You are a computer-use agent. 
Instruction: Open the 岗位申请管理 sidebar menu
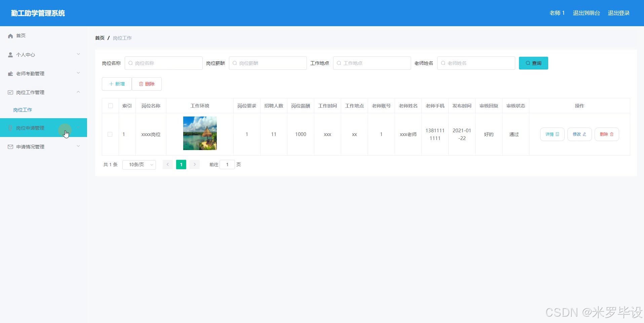tap(44, 128)
